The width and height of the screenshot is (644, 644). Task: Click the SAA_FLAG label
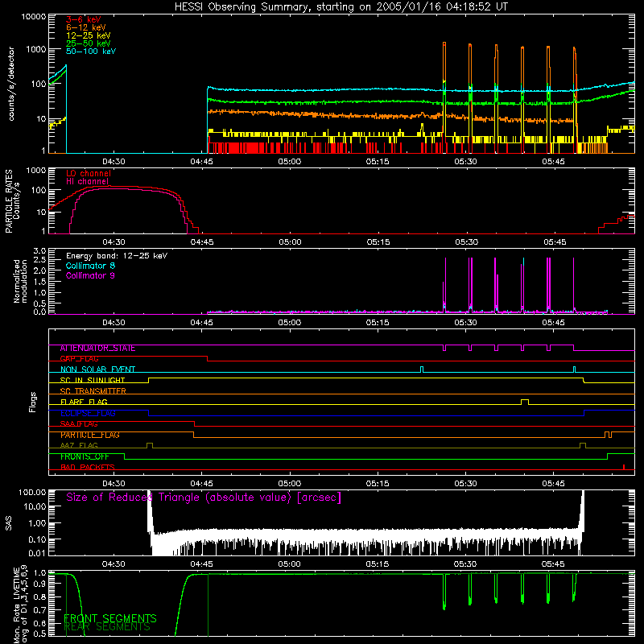click(79, 424)
